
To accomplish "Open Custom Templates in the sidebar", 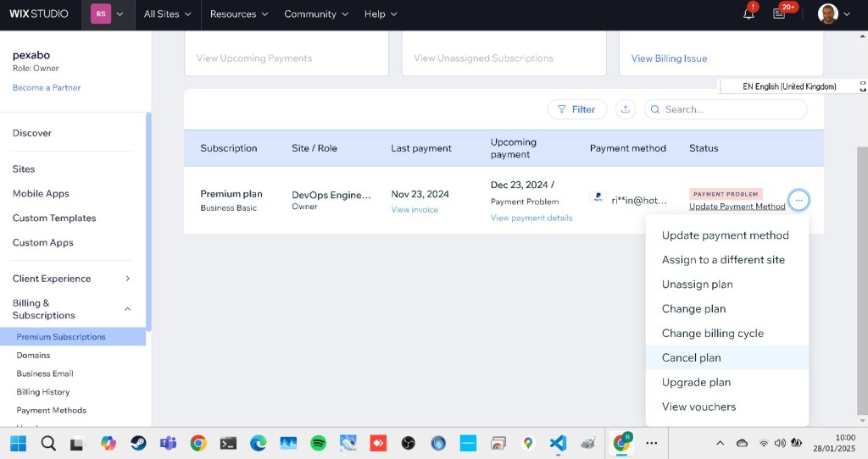I will pos(53,218).
